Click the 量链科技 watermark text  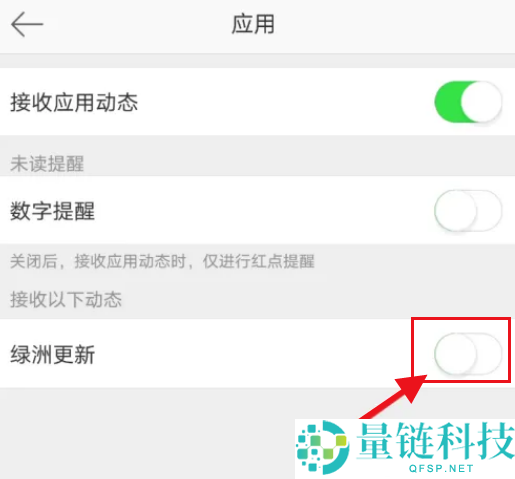pyautogui.click(x=435, y=441)
